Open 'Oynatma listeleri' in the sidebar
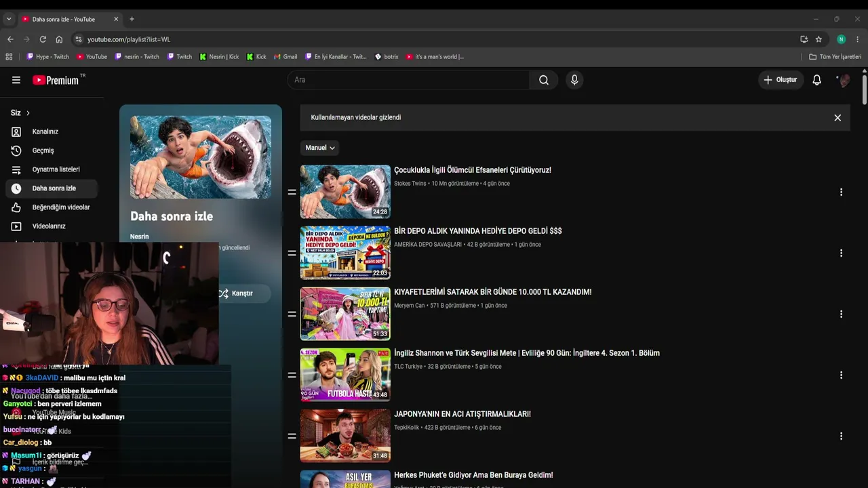This screenshot has height=488, width=868. [x=51, y=169]
